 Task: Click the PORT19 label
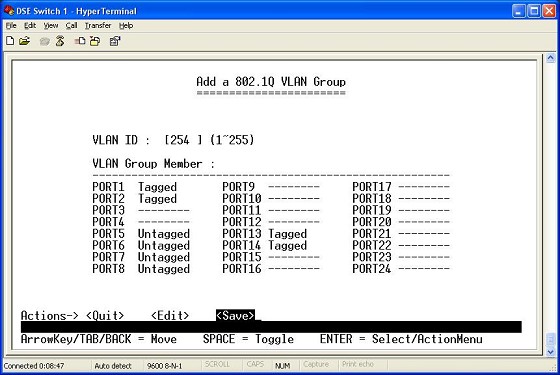tap(372, 210)
